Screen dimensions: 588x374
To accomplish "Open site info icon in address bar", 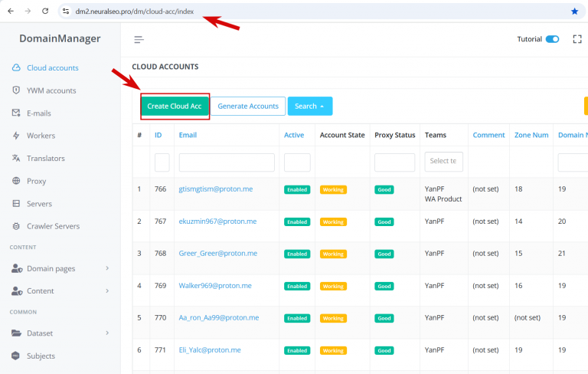I will [66, 11].
